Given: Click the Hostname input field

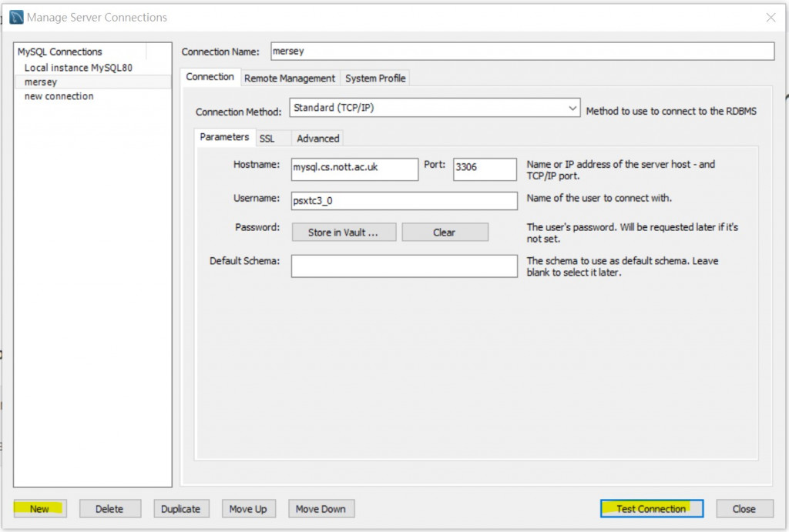Looking at the screenshot, I should point(354,169).
